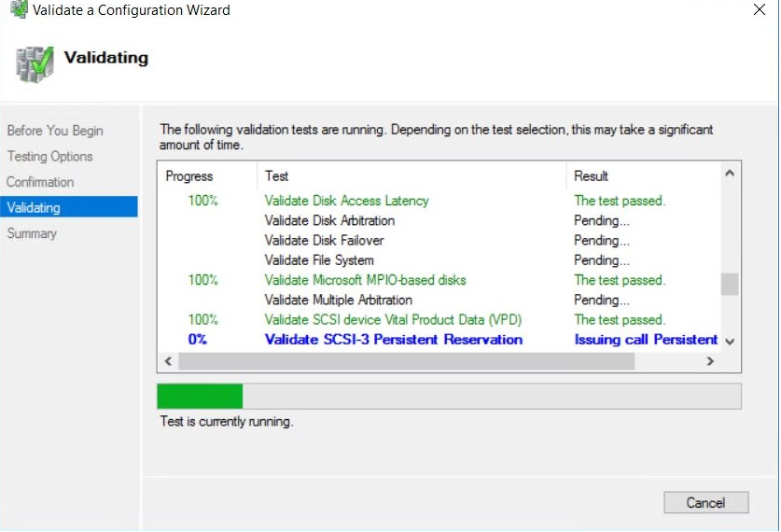The width and height of the screenshot is (781, 532).
Task: Select the Validate Disk Access Latency row
Action: 346,201
